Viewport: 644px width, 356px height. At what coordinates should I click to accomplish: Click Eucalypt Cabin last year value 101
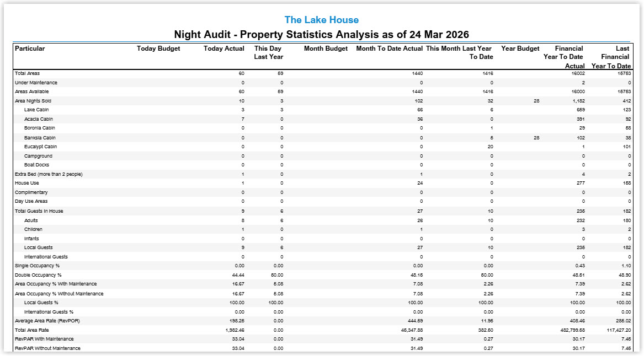click(627, 147)
